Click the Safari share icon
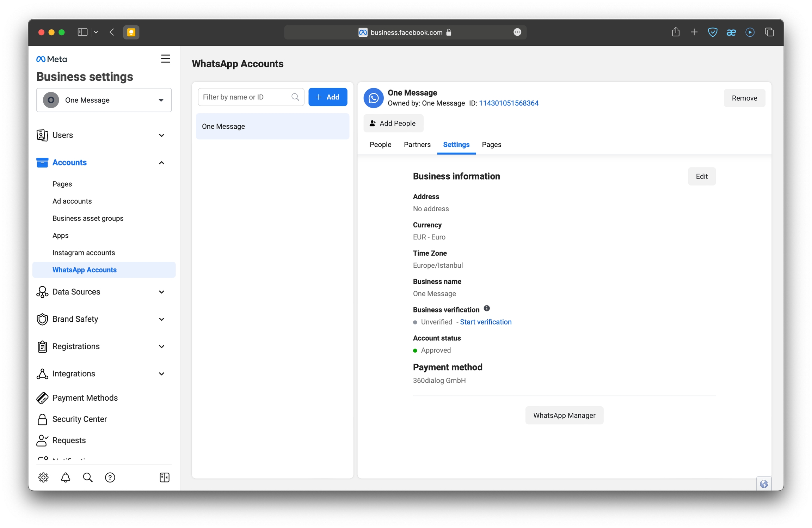Image resolution: width=812 pixels, height=528 pixels. [x=675, y=32]
